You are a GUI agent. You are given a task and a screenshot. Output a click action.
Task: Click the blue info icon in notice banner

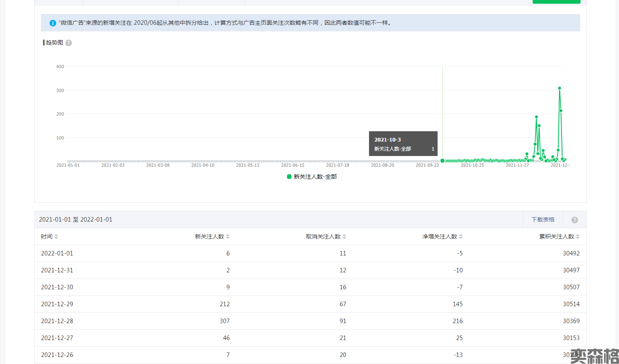click(x=52, y=23)
